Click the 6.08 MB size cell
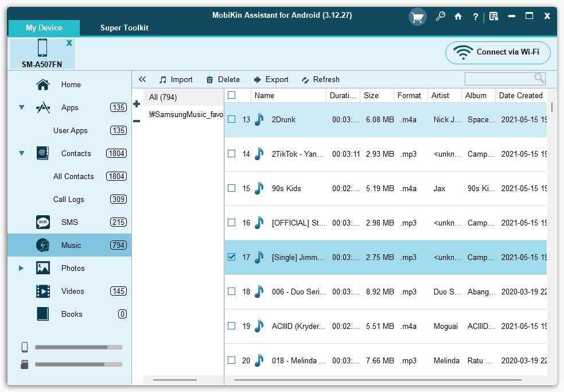 pyautogui.click(x=380, y=119)
